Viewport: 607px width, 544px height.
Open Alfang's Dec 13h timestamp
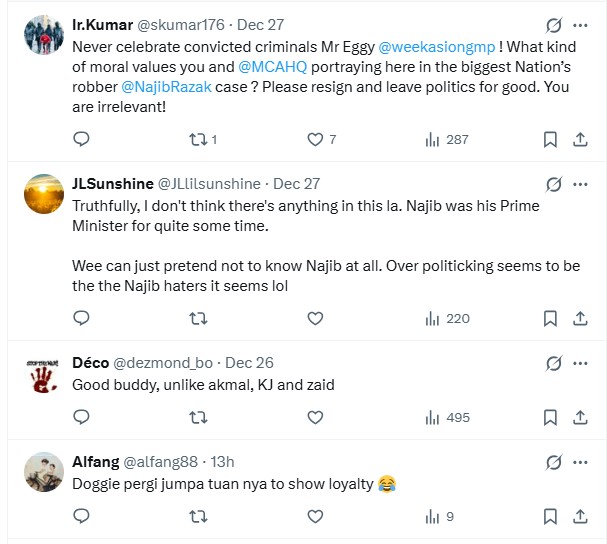220,462
